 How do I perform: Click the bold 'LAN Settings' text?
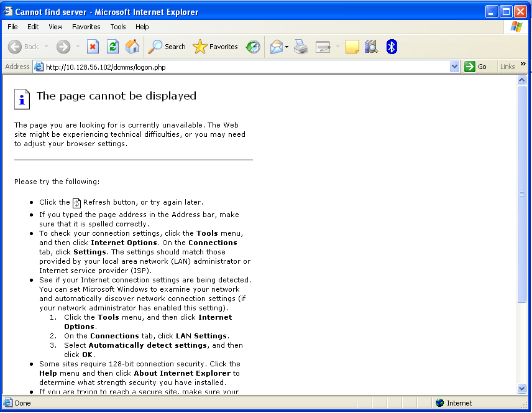201,336
